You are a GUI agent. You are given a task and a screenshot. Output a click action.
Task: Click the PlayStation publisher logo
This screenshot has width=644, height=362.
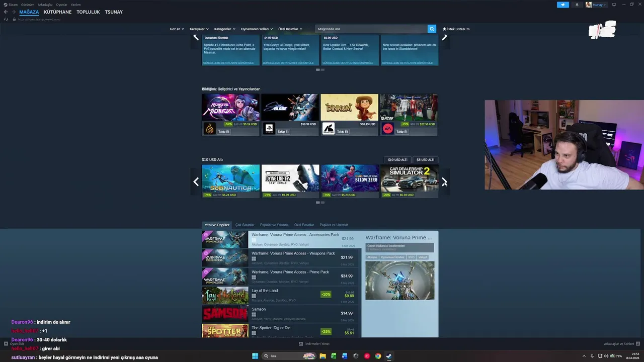pyautogui.click(x=269, y=129)
